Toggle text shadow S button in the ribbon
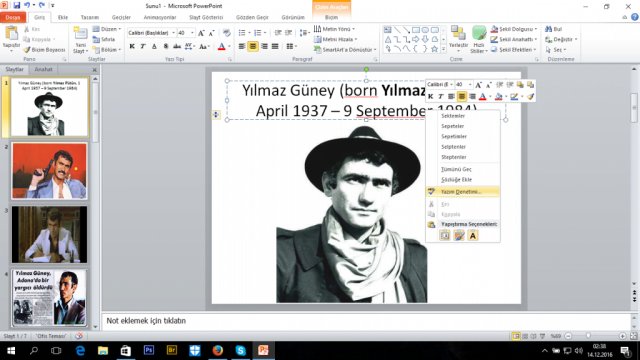The width and height of the screenshot is (640, 360). (166, 47)
